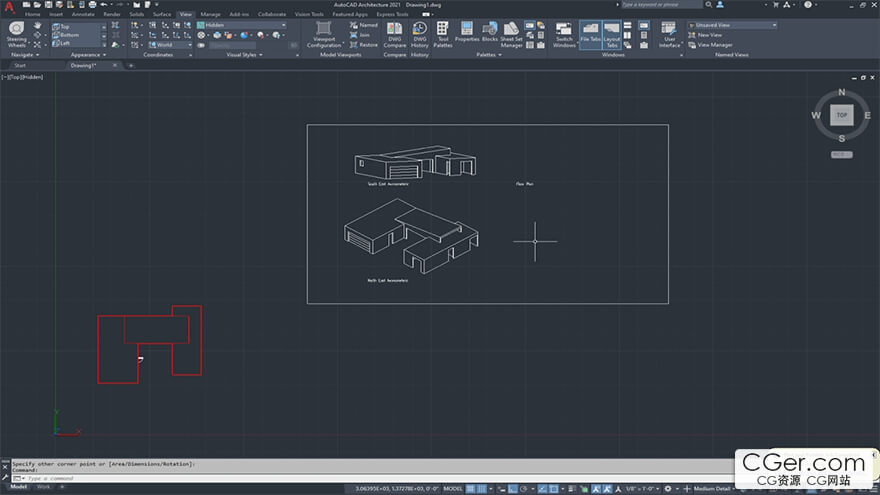Click New View in Named Views
This screenshot has height=495, width=880.
[709, 35]
